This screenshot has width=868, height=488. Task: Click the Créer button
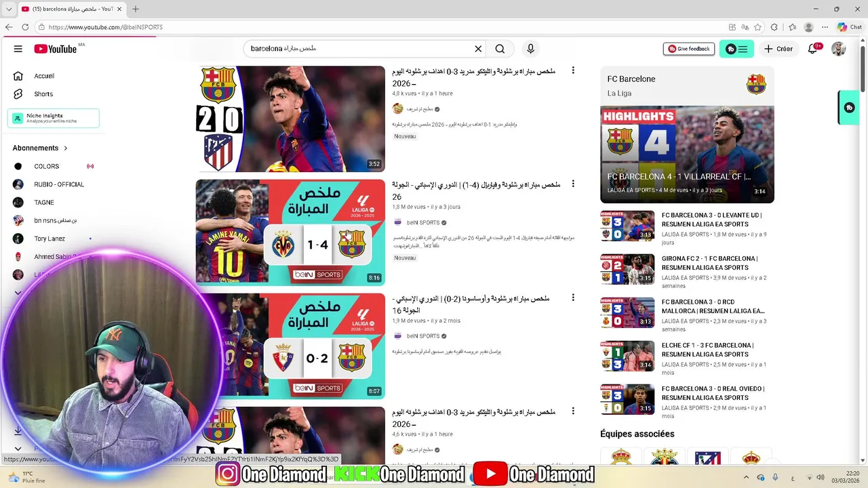click(x=778, y=49)
